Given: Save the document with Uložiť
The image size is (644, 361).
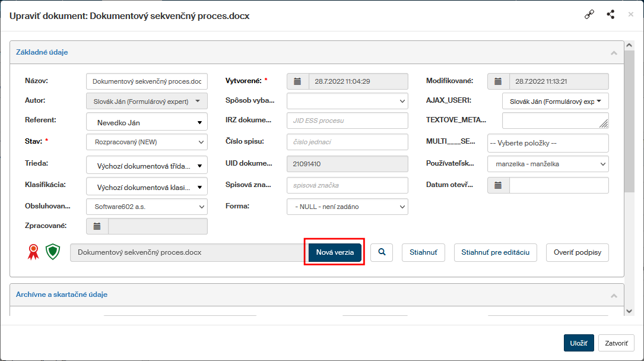Looking at the screenshot, I should 578,343.
